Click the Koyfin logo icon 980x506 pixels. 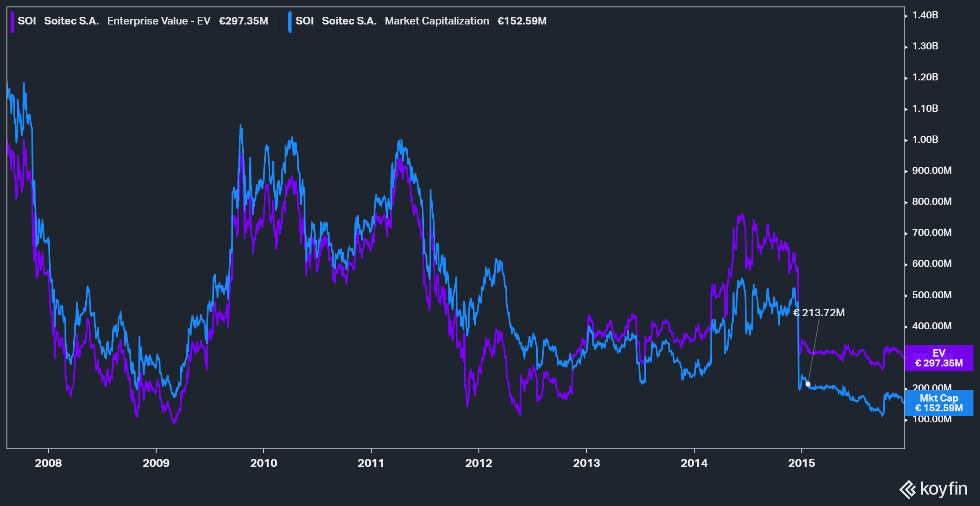pyautogui.click(x=908, y=489)
